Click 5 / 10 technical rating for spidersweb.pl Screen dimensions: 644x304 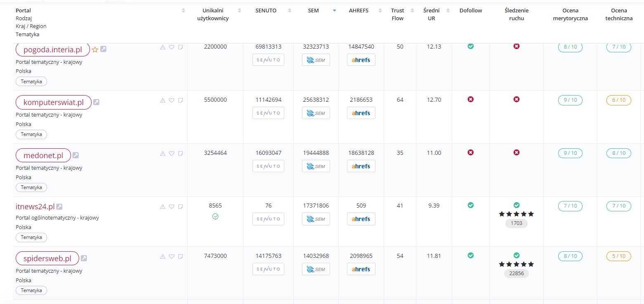[619, 256]
